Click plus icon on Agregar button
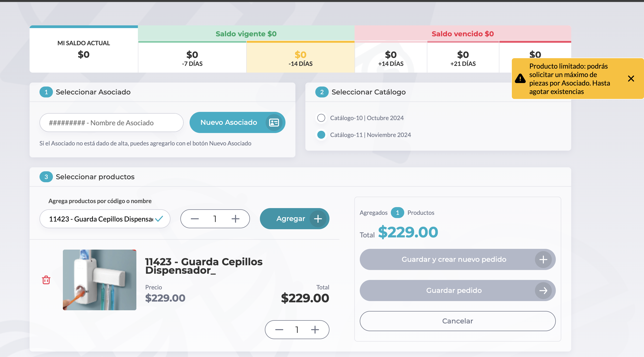The image size is (644, 357). point(318,219)
